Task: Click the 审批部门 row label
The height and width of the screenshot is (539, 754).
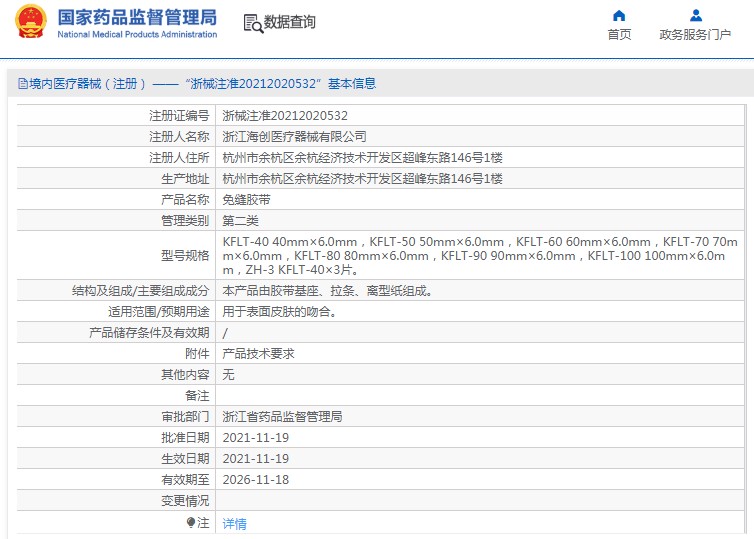Action: (185, 417)
